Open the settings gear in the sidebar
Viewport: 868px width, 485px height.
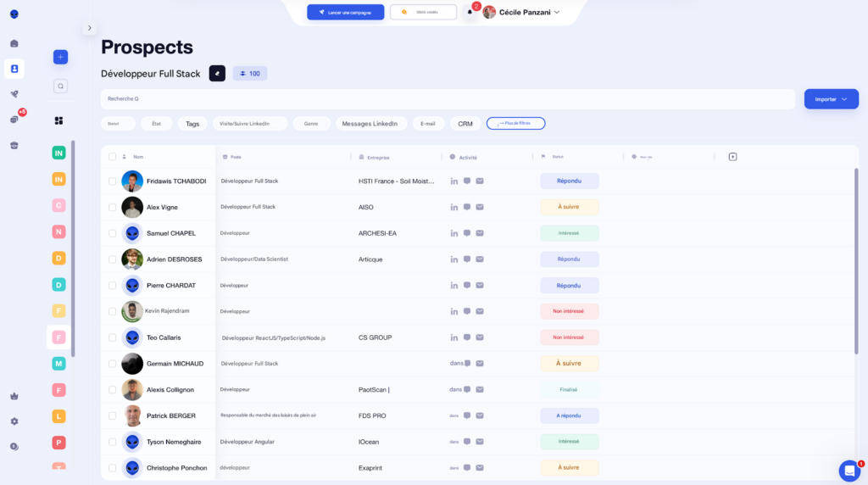14,421
